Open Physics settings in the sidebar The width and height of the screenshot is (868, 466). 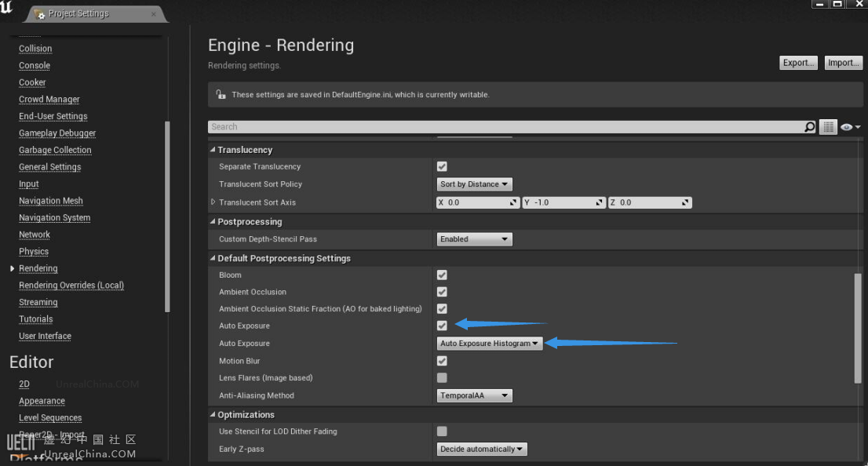[x=34, y=252]
